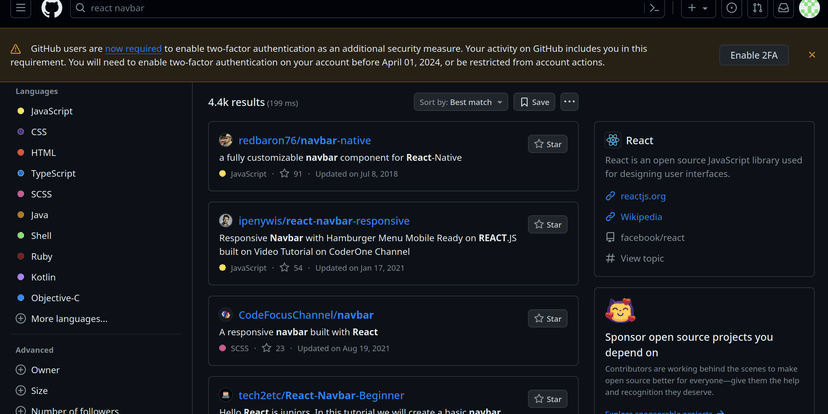Image resolution: width=828 pixels, height=414 pixels.
Task: Open the Issues icon in header
Action: click(x=731, y=8)
